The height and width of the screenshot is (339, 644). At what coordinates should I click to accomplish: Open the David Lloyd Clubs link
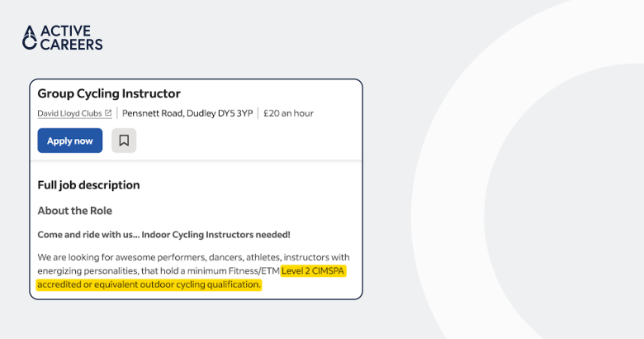pos(70,113)
